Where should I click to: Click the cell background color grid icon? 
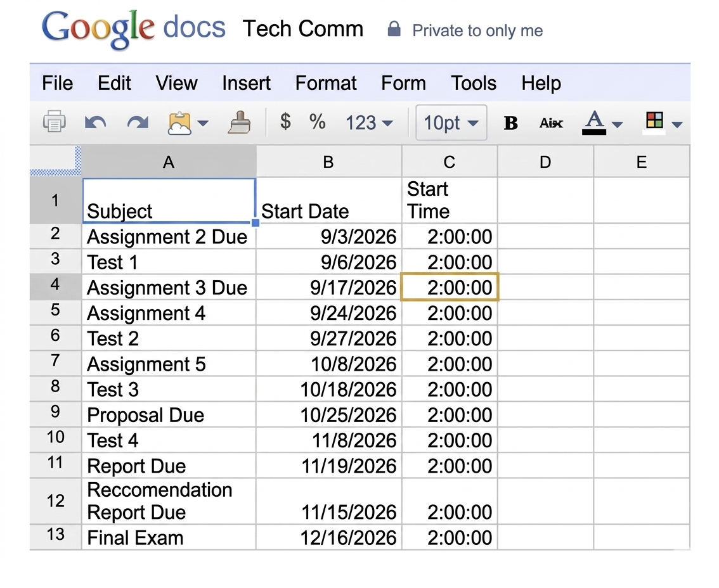[654, 123]
